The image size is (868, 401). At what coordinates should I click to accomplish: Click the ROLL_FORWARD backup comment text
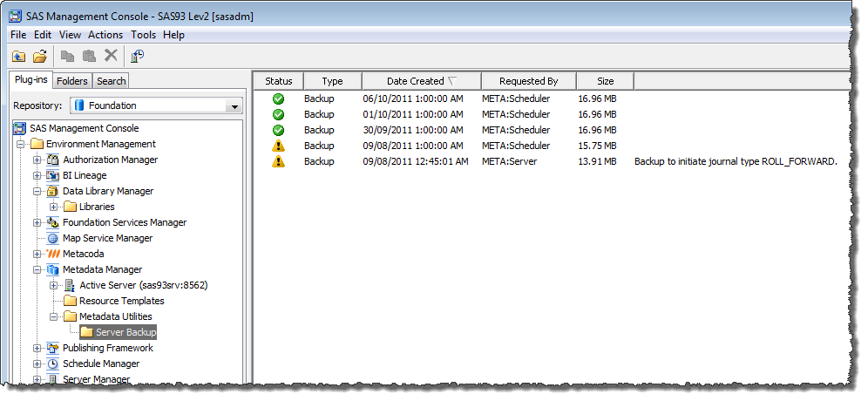click(x=736, y=162)
